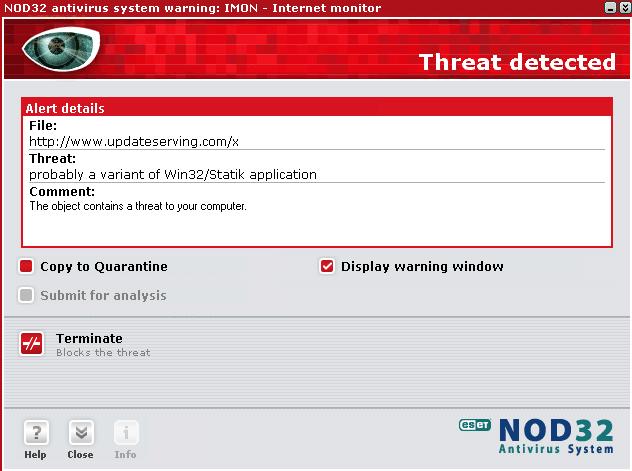Click the Threat: field label
Viewport: 632px width, 471px height.
tap(52, 158)
